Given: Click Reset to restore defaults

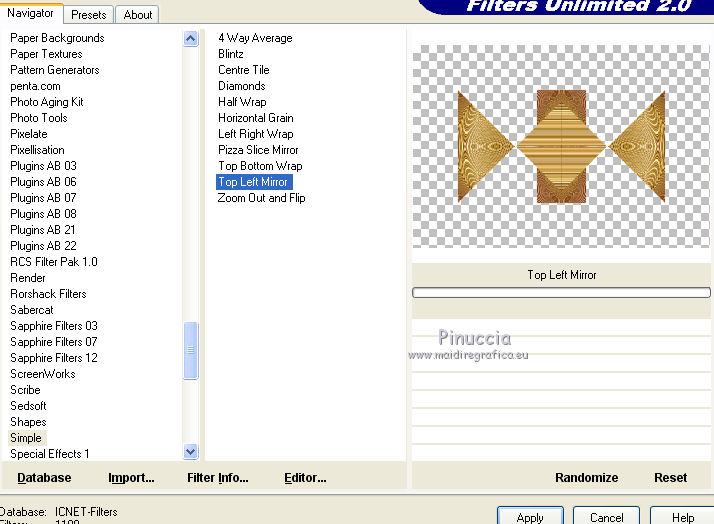Looking at the screenshot, I should (x=670, y=478).
